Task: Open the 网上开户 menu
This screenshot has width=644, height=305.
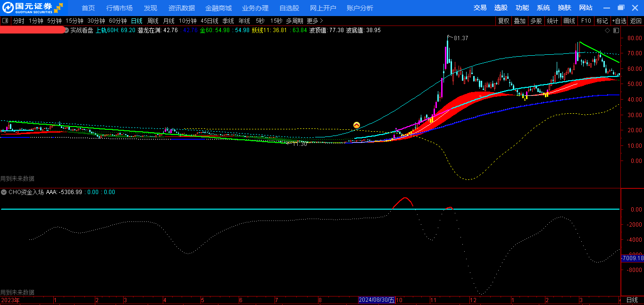Action: pyautogui.click(x=323, y=8)
